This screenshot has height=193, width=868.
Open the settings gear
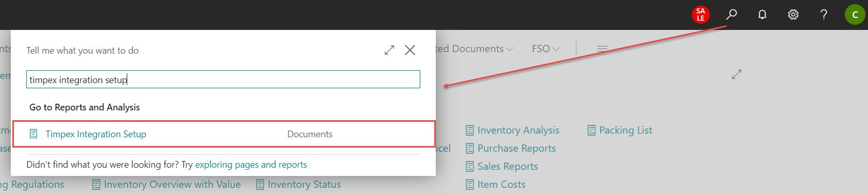point(793,14)
